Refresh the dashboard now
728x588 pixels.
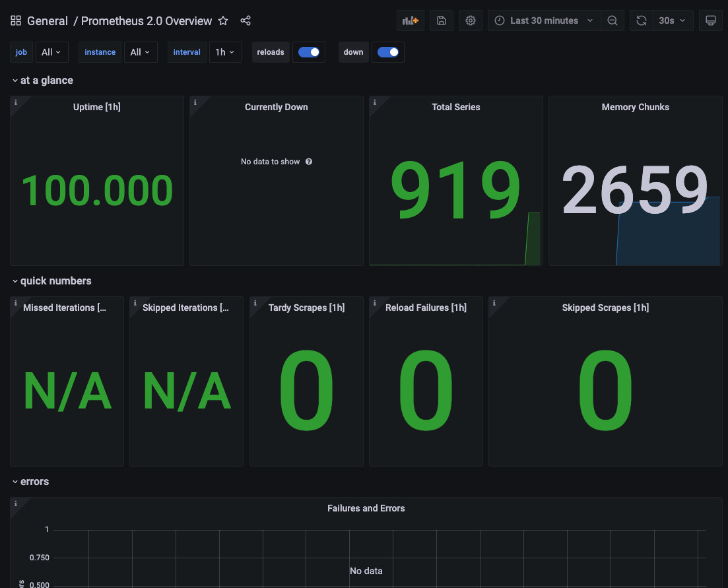click(641, 20)
